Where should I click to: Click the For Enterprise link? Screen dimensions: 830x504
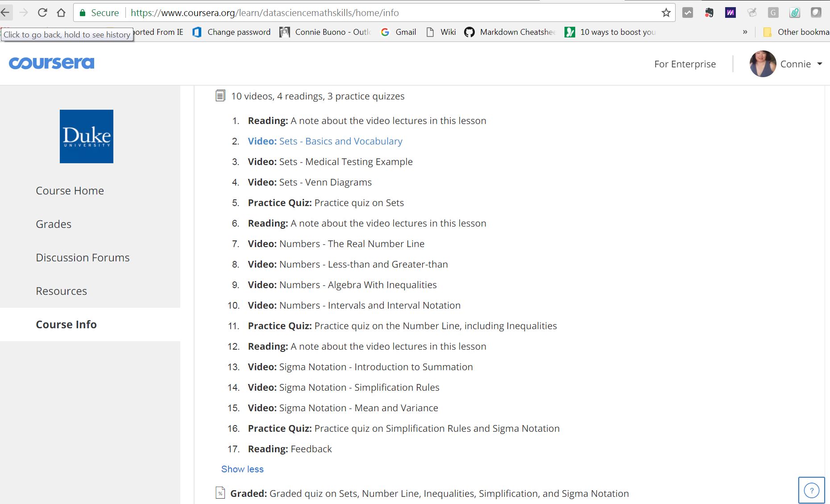685,64
